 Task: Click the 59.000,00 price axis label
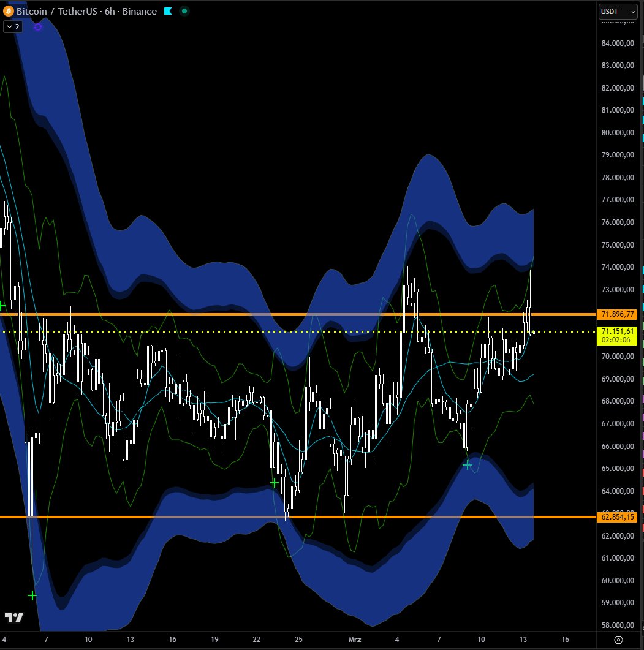[618, 602]
